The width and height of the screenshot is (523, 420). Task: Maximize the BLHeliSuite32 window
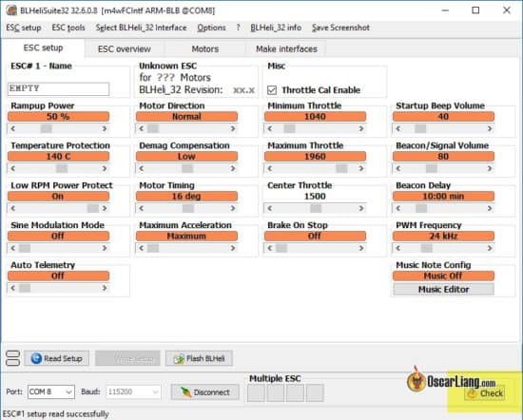(x=475, y=10)
